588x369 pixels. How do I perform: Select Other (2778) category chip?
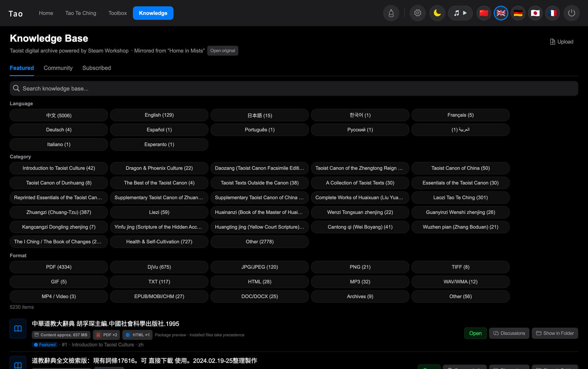tap(260, 242)
